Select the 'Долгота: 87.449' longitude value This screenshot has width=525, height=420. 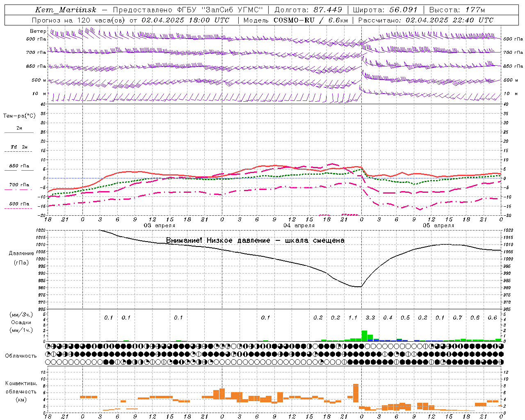pyautogui.click(x=308, y=10)
